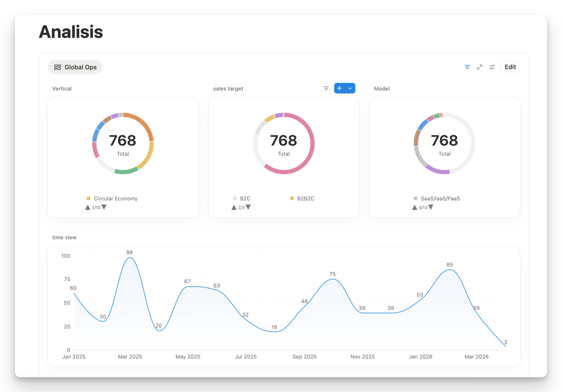This screenshot has width=562, height=392.
Task: Select the 19 data point label
Action: tap(274, 327)
